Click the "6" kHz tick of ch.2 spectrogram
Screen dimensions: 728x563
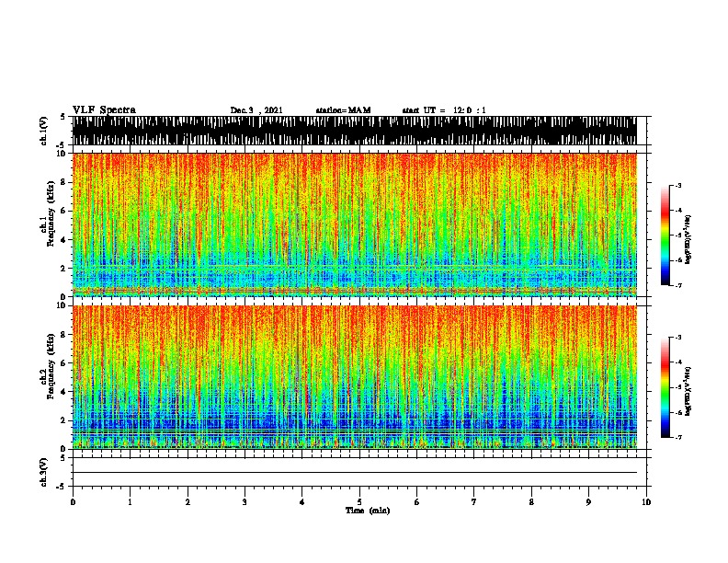[x=65, y=362]
